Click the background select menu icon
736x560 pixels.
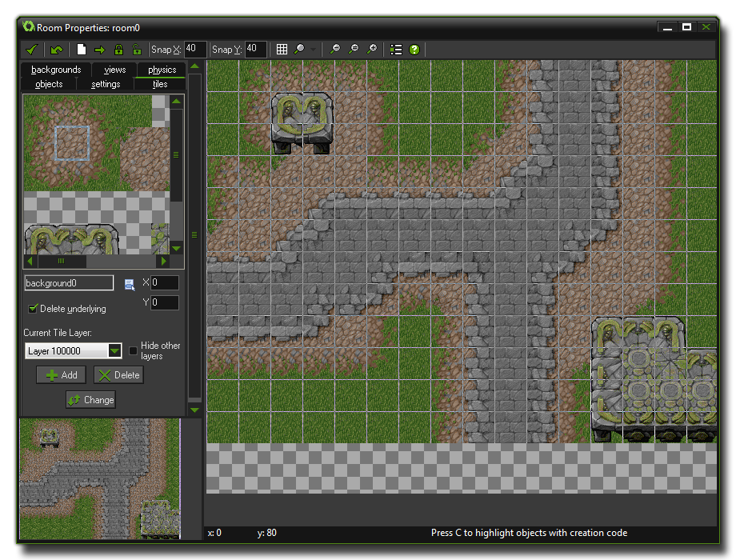130,284
